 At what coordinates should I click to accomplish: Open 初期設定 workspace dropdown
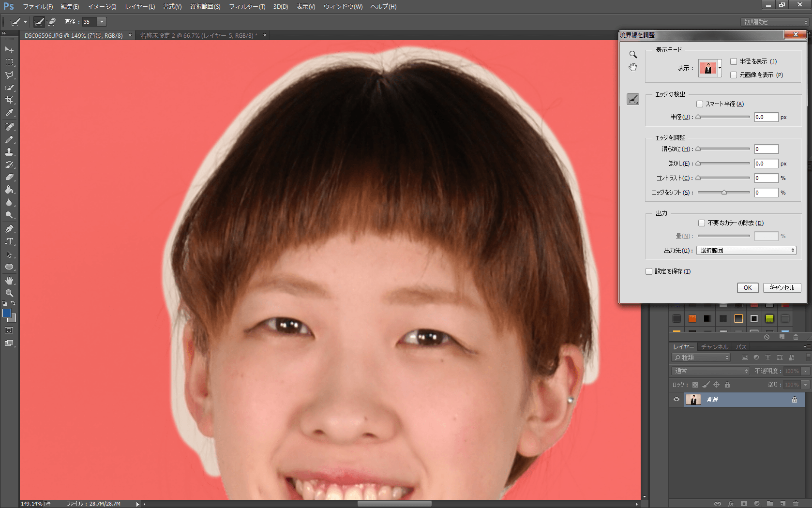point(775,22)
